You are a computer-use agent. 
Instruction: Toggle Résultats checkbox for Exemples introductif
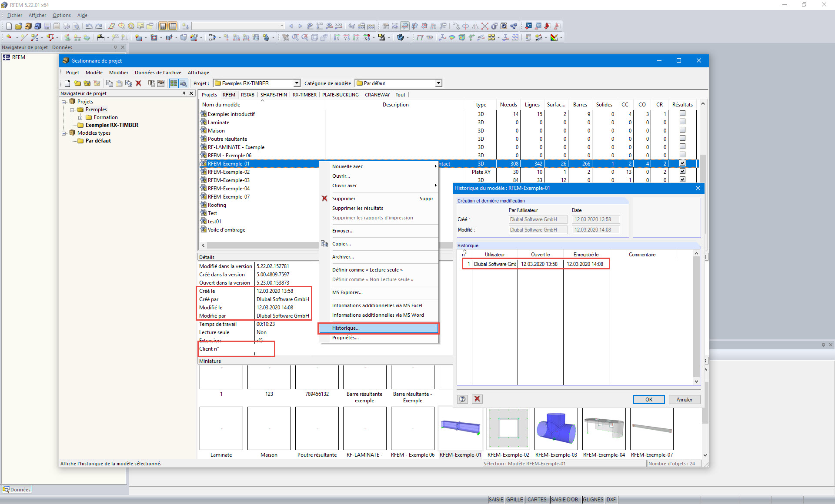[x=682, y=114]
